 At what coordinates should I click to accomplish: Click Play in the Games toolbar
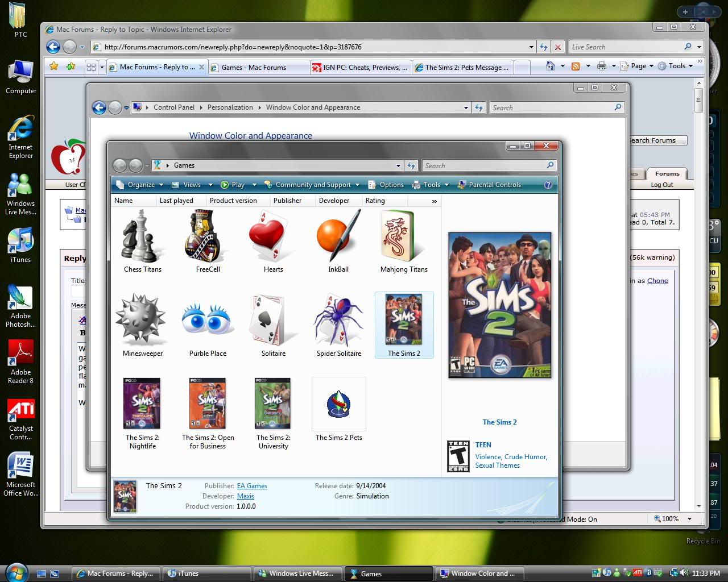[x=233, y=185]
